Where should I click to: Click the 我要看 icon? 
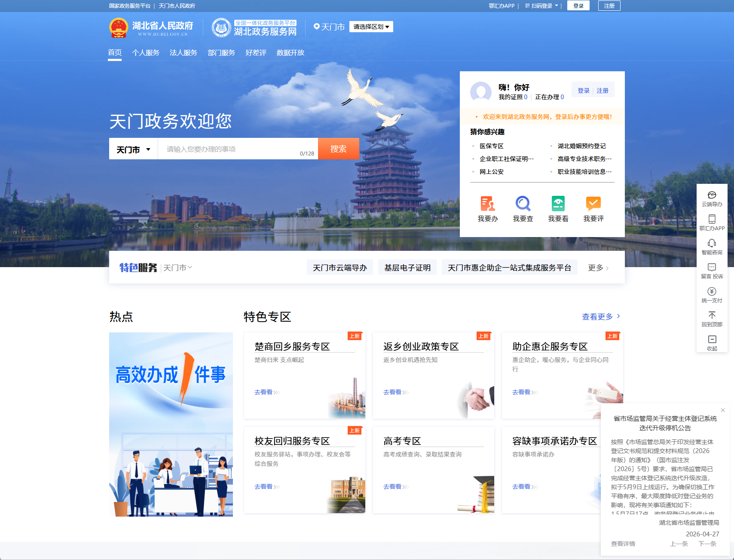[558, 204]
